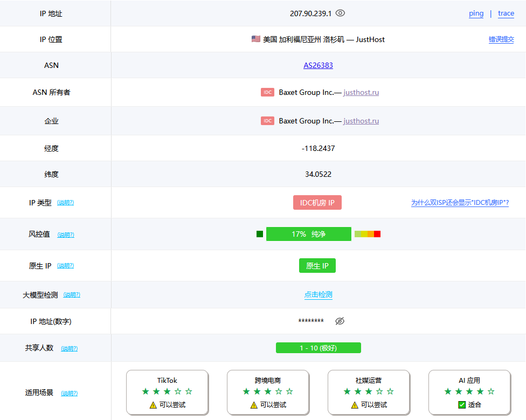Click the IP address text 207.90.239.1
The height and width of the screenshot is (420, 526).
point(310,13)
